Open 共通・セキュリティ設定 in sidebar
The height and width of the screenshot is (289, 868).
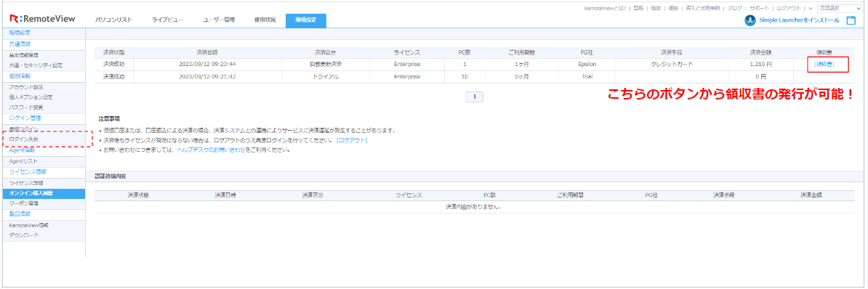pos(36,65)
